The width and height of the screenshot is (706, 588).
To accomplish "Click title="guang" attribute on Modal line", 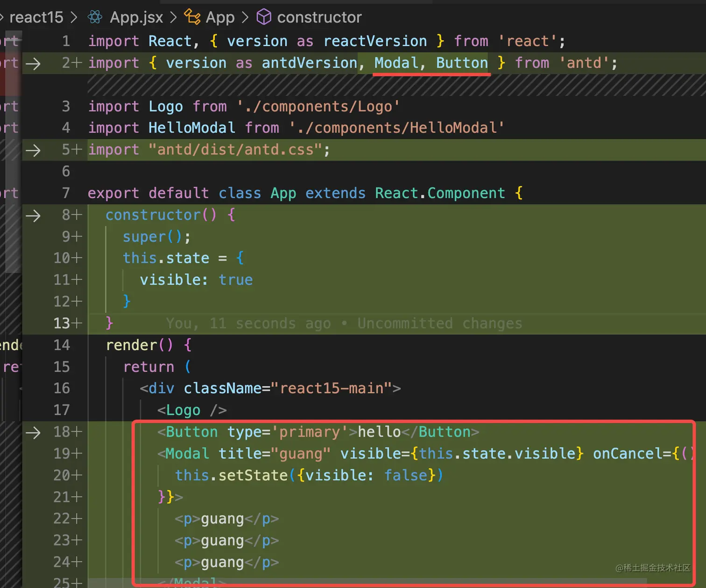I will 275,453.
